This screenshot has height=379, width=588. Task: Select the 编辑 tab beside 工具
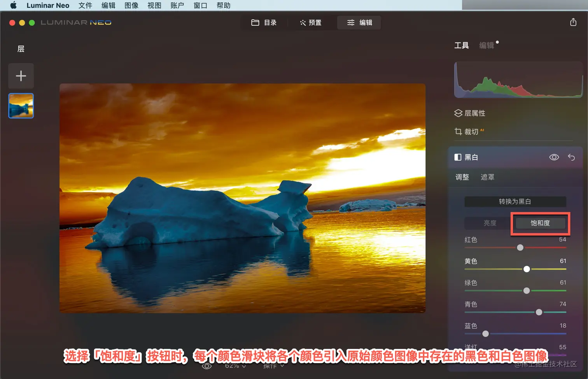486,45
